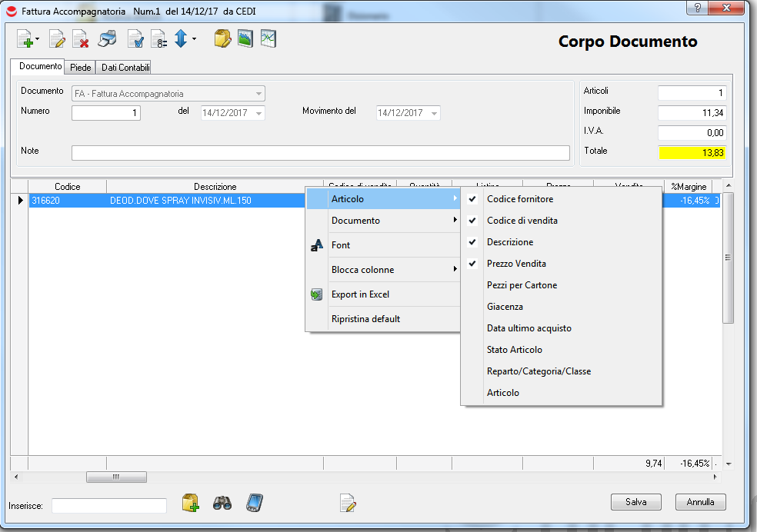Click the printer icon in the toolbar
The width and height of the screenshot is (757, 532).
point(107,38)
